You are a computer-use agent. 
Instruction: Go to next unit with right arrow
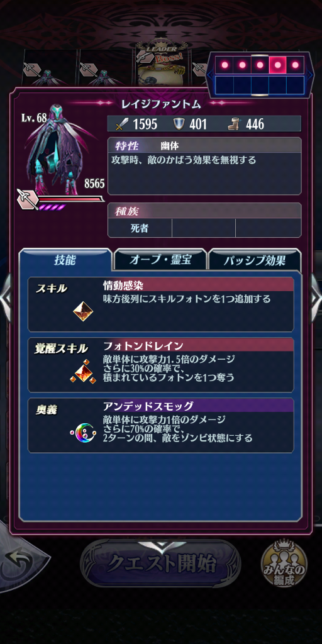point(315,293)
